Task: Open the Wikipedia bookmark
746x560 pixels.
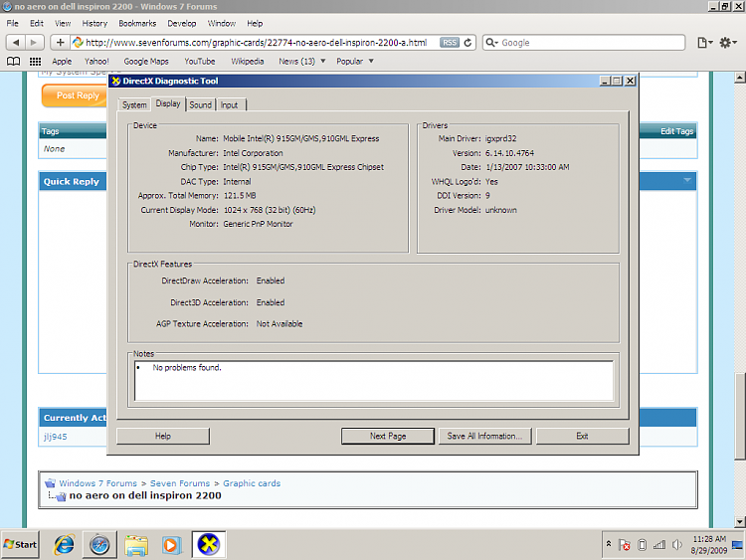Action: (247, 61)
